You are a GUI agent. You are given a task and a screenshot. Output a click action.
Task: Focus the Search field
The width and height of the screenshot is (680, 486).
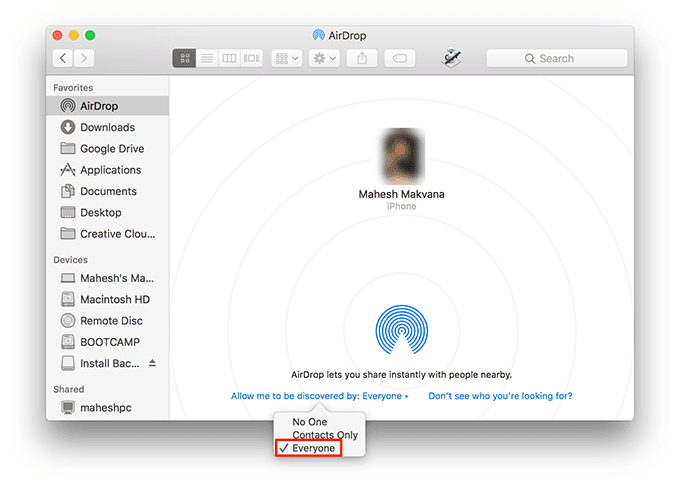[557, 58]
